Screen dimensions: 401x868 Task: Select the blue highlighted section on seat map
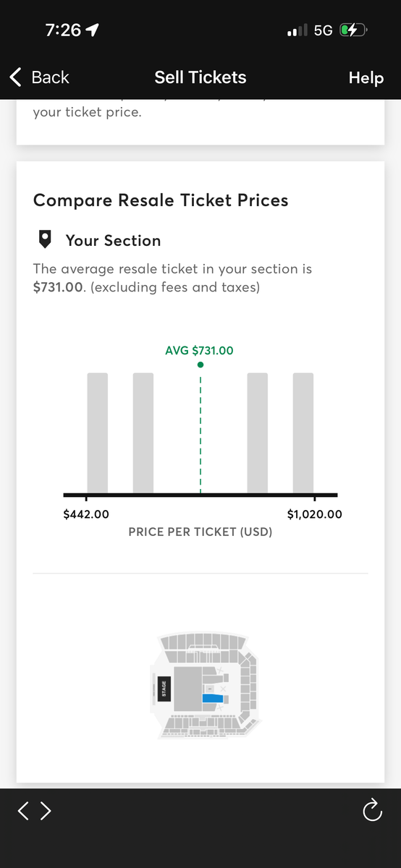pos(214,698)
